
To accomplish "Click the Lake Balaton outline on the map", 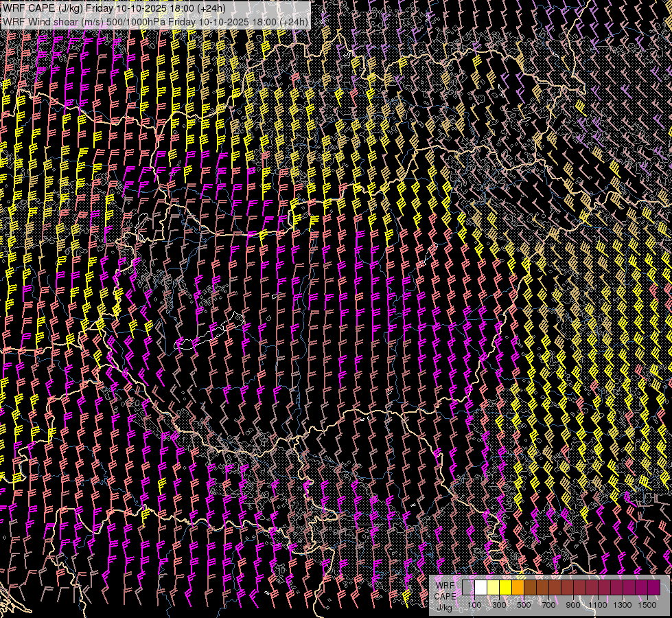I will 209,332.
